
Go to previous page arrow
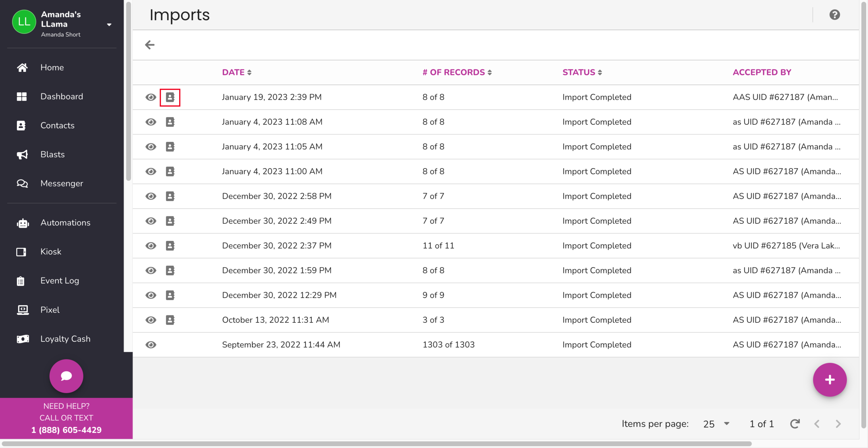(x=817, y=424)
